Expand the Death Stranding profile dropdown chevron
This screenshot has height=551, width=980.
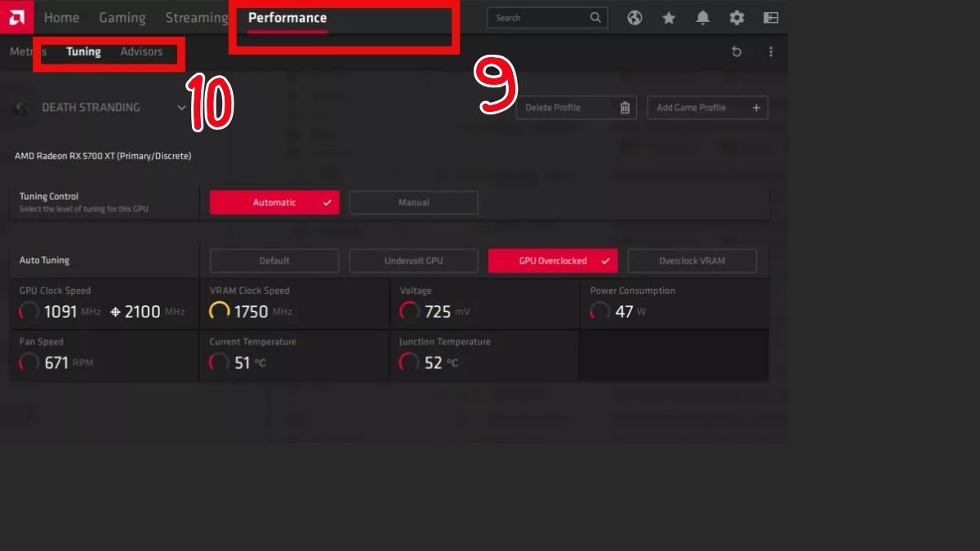181,107
